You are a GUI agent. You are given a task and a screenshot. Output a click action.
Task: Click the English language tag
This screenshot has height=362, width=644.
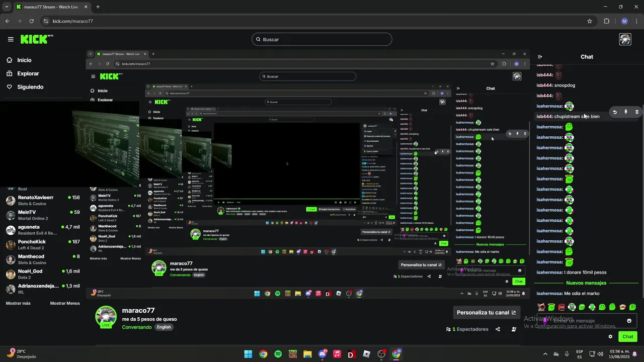(x=164, y=327)
